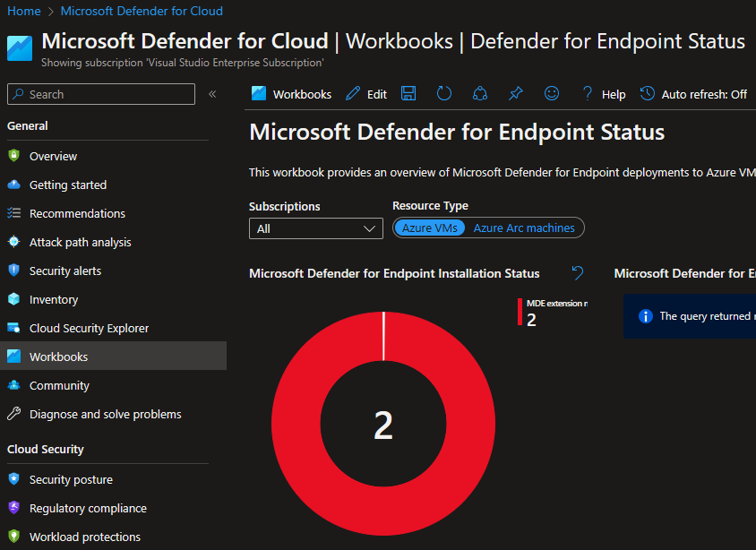This screenshot has width=756, height=550.
Task: Select the Cloud Security Explorer icon
Action: [x=13, y=328]
